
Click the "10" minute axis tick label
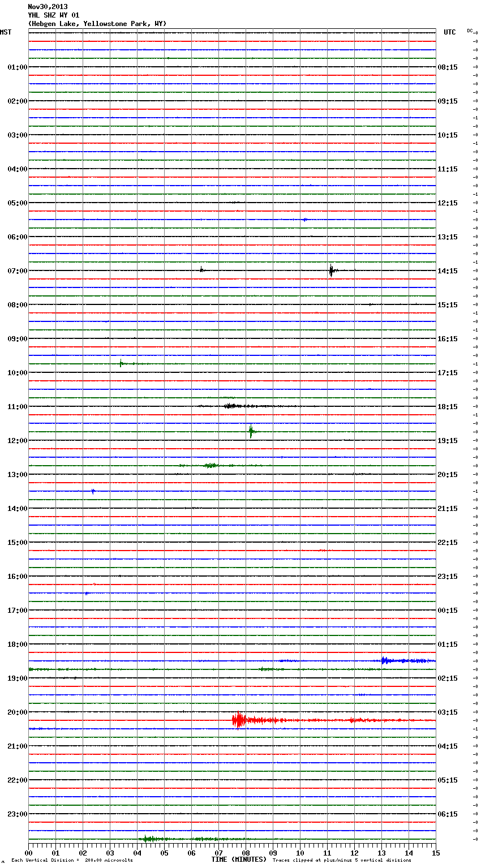point(300,852)
